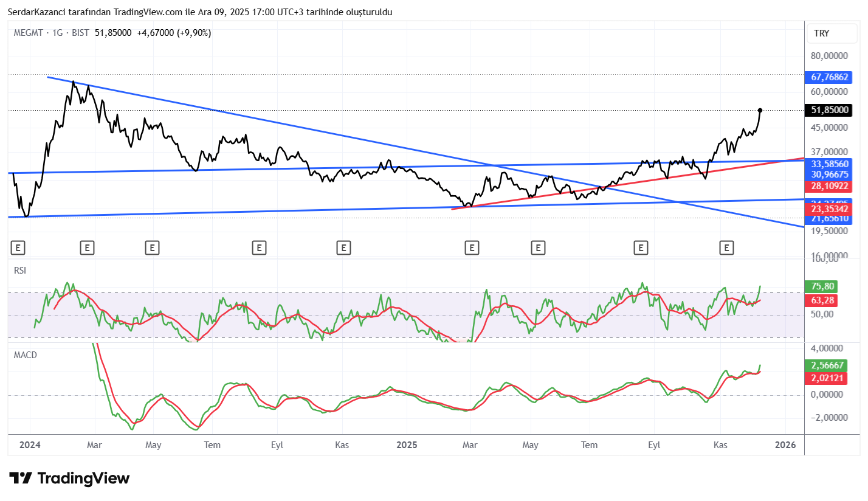The width and height of the screenshot is (868, 501).
Task: Open the TRY currency selector
Action: click(821, 33)
